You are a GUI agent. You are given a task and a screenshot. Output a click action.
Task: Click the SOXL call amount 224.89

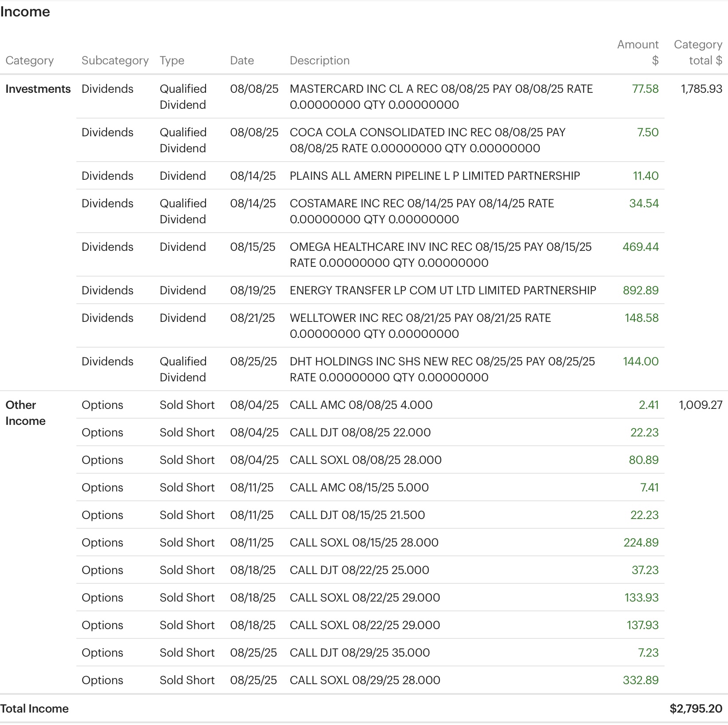(x=641, y=543)
